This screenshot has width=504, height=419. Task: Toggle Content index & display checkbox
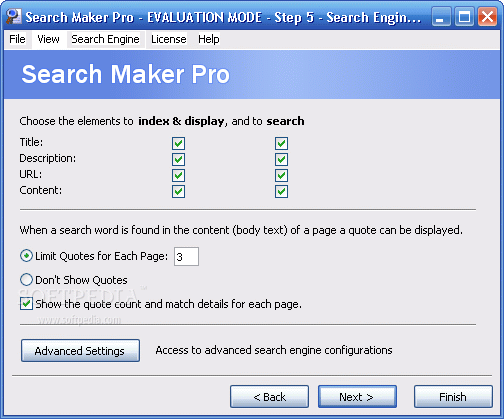click(x=178, y=191)
